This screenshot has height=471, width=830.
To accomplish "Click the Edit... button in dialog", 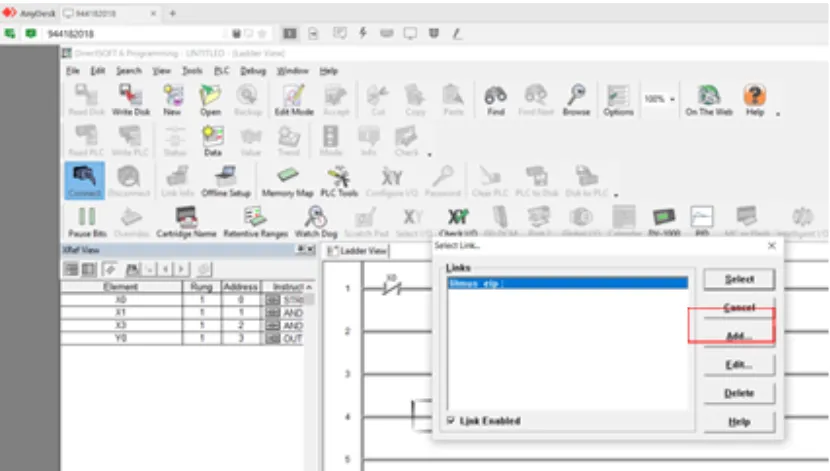I will [x=739, y=365].
